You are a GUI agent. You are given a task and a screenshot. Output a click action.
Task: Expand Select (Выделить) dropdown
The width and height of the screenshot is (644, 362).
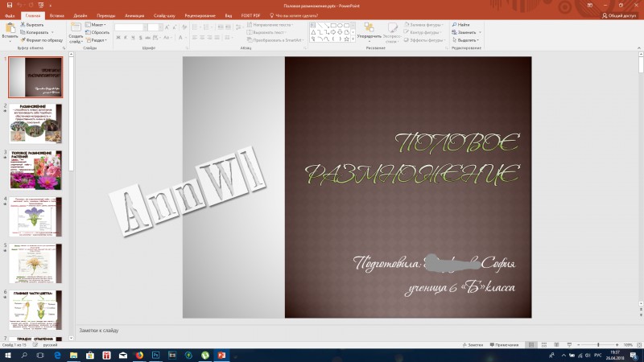pyautogui.click(x=466, y=40)
